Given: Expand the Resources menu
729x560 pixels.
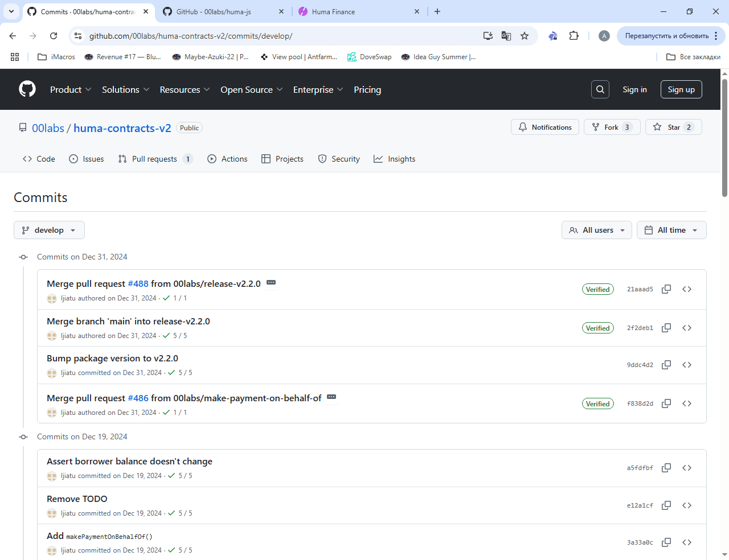Looking at the screenshot, I should 185,89.
